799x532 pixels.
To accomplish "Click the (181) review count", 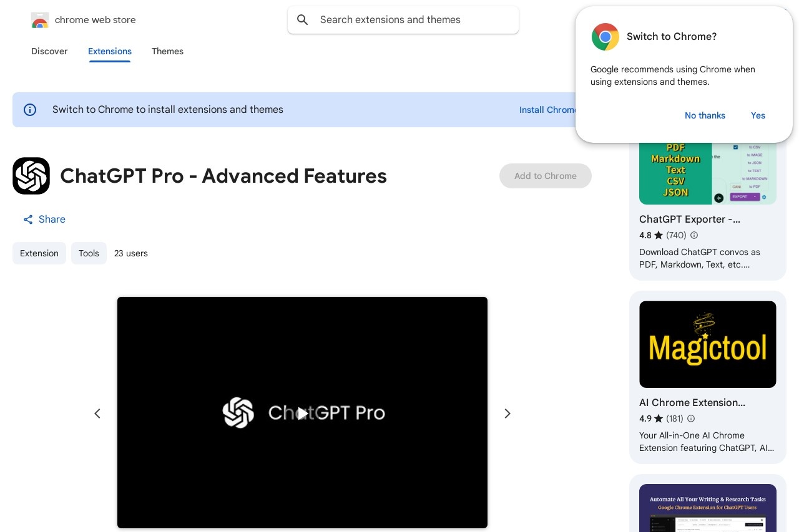I will 675,418.
